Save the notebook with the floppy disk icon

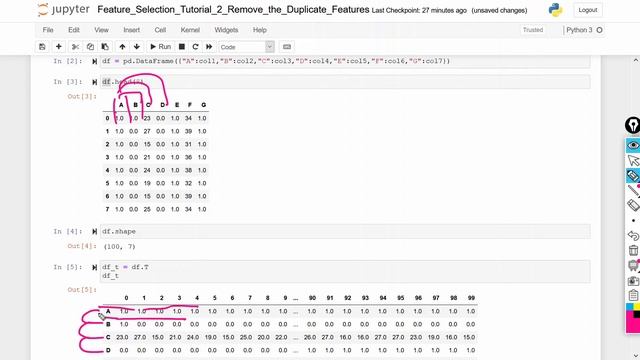click(x=42, y=47)
